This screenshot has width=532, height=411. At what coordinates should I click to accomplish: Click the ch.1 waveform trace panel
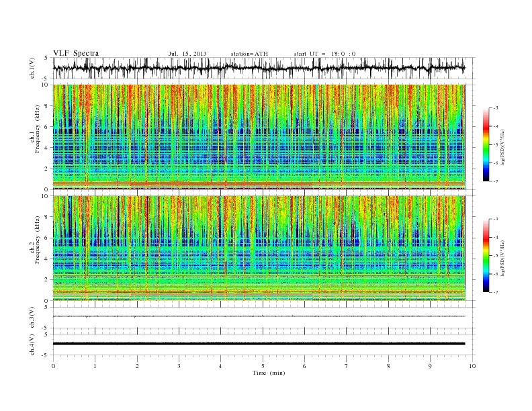264,68
